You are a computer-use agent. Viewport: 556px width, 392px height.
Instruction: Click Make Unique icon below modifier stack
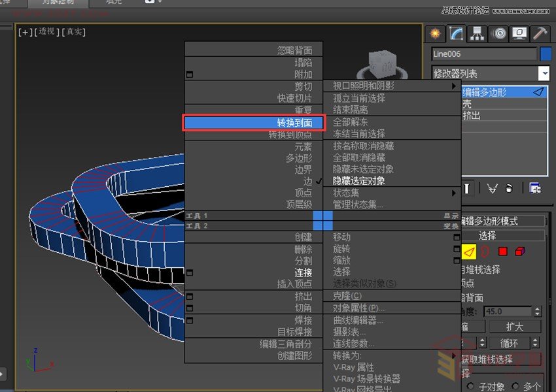coord(492,188)
